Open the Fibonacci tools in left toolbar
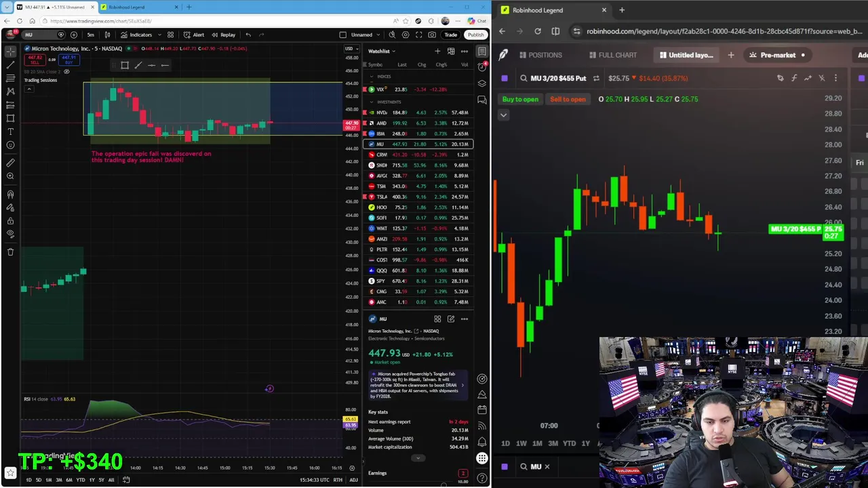 [10, 78]
